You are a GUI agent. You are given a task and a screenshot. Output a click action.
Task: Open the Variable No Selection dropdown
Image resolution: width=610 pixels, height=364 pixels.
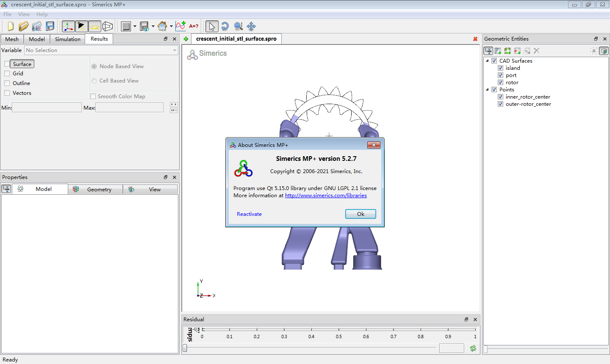[x=101, y=50]
